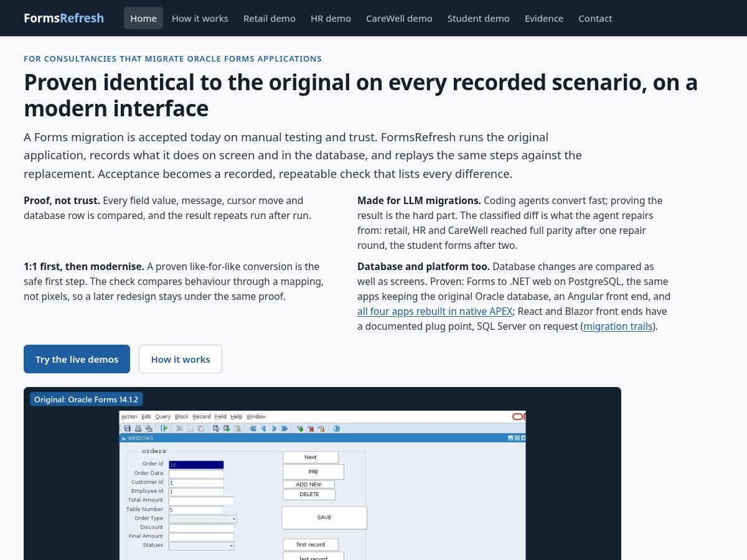Click the large SAVE button in orders form

[324, 518]
